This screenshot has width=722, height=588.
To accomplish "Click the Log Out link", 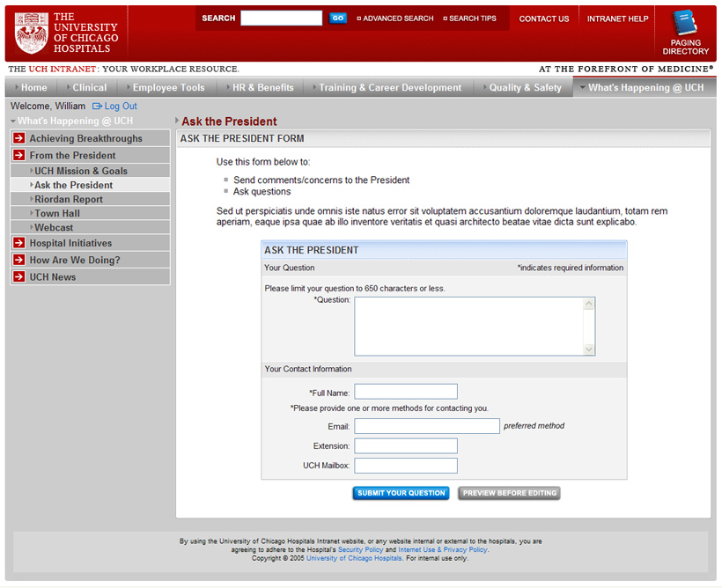I will (x=120, y=107).
